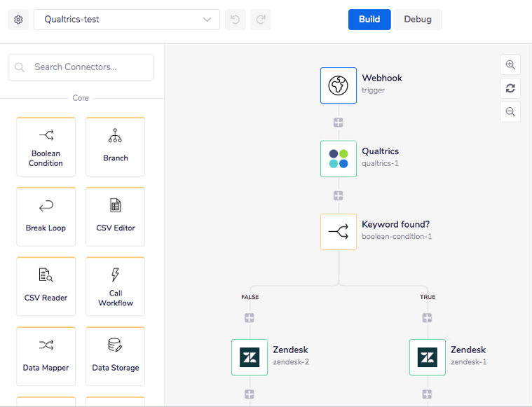Screen dimensions: 532x407
Task: Click the zendesk-2 step name text
Action: point(291,362)
